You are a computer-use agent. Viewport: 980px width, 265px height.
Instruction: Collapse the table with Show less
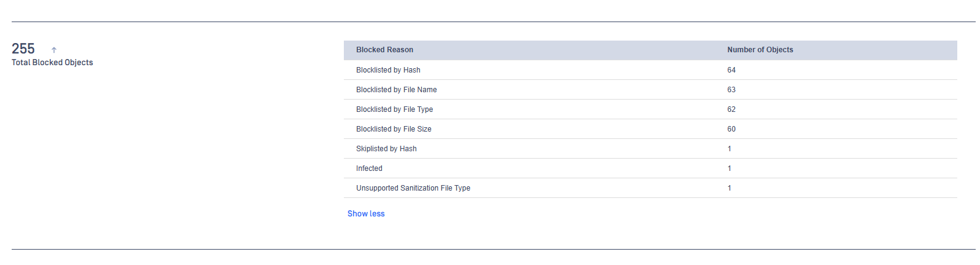[x=366, y=214]
